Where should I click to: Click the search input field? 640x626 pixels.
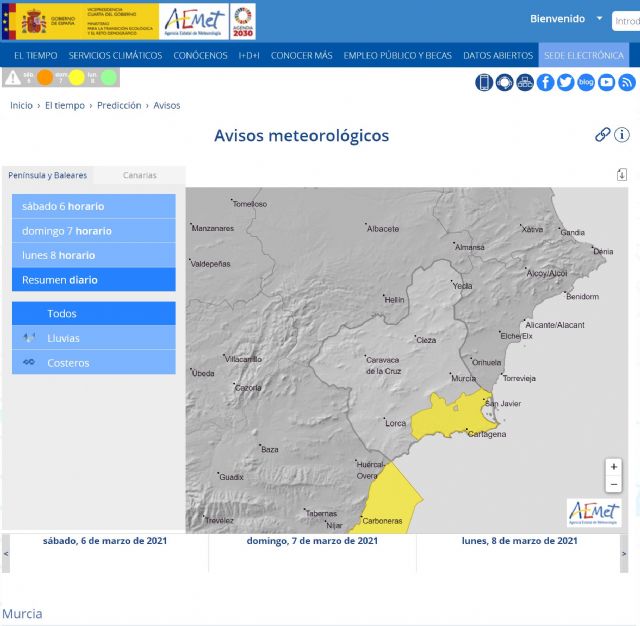626,21
